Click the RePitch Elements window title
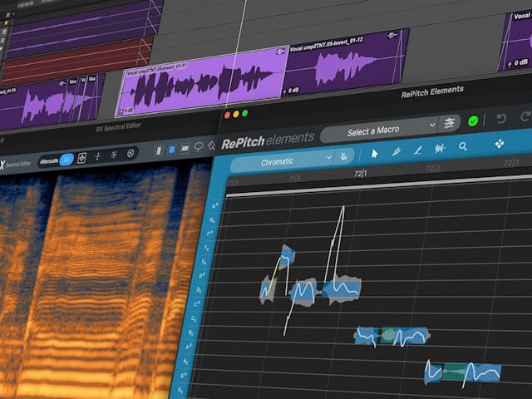The width and height of the screenshot is (532, 399). point(432,91)
